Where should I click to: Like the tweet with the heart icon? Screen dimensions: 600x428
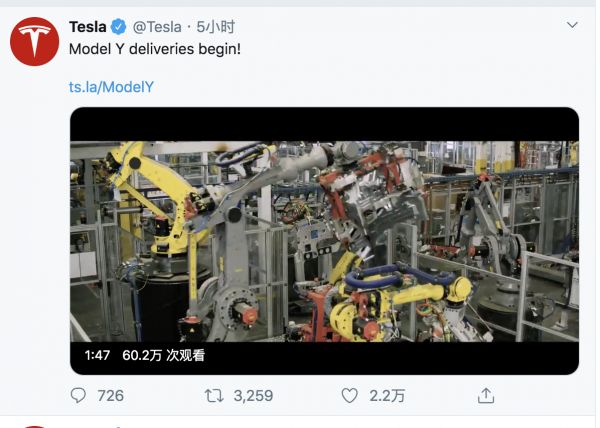(x=349, y=396)
